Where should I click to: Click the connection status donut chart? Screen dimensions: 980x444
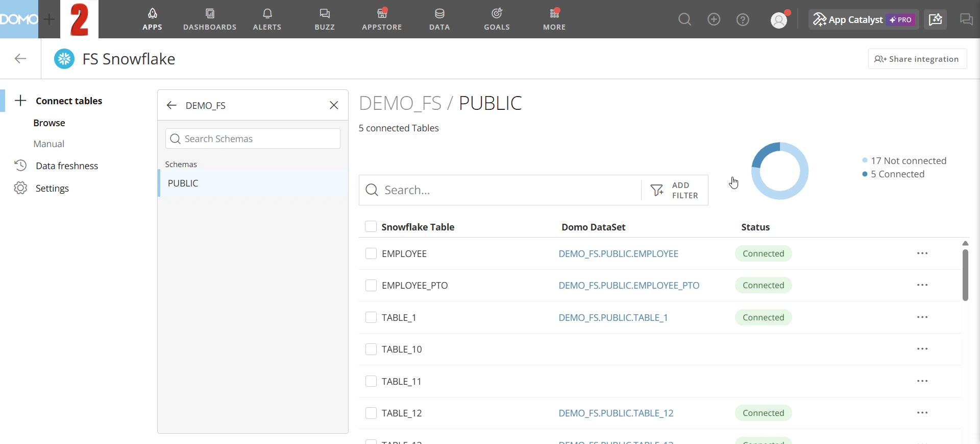click(x=780, y=171)
